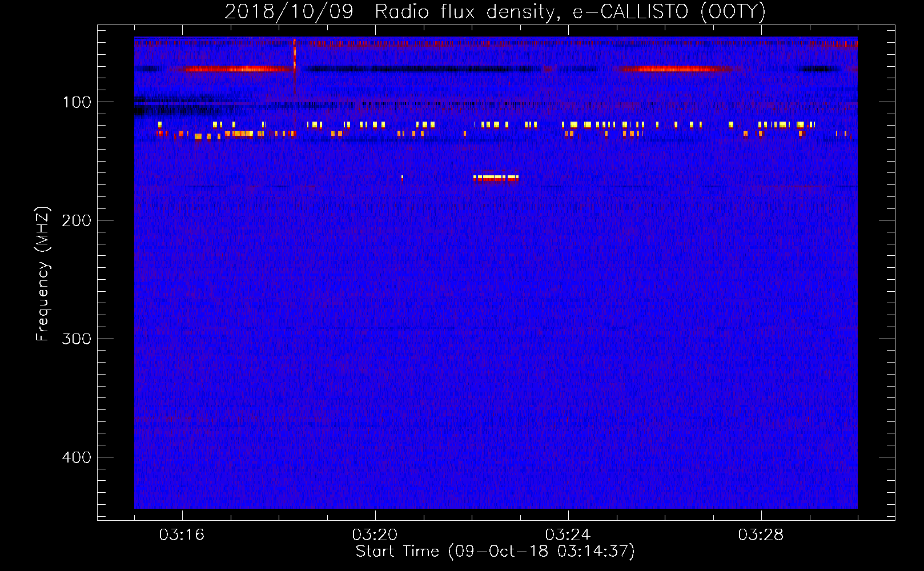
Task: Click the 03:28 time tick label
Action: [x=761, y=535]
